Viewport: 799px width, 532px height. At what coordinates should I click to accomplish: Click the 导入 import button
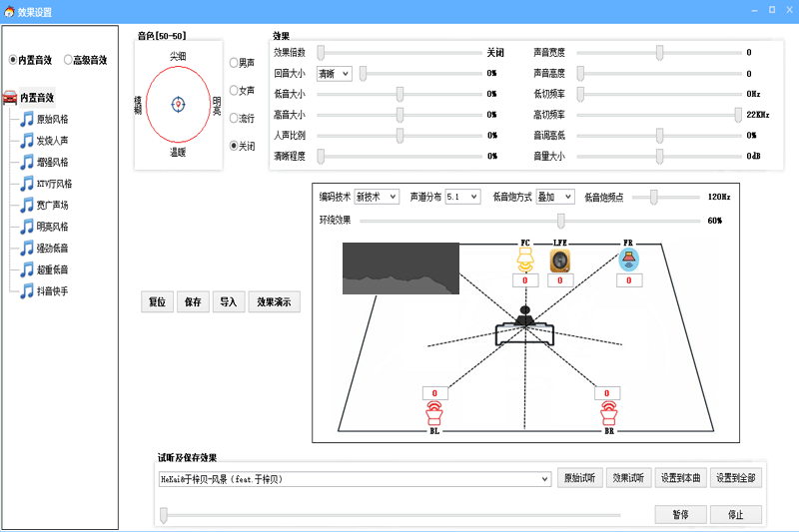229,301
